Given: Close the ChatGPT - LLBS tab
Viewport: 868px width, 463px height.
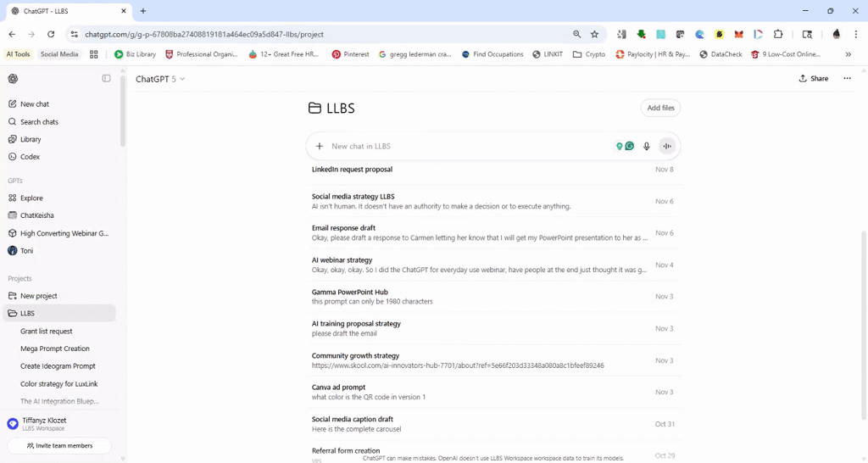Looking at the screenshot, I should pos(124,10).
